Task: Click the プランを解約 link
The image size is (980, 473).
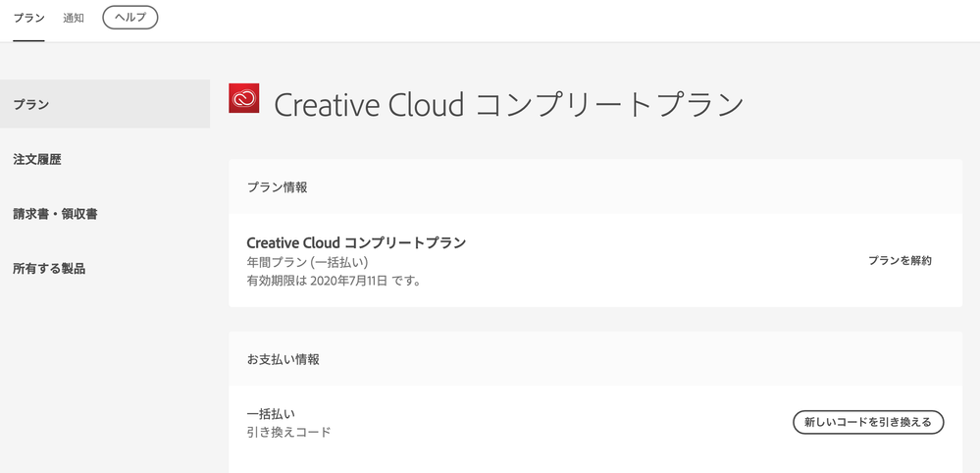Action: pos(900,261)
